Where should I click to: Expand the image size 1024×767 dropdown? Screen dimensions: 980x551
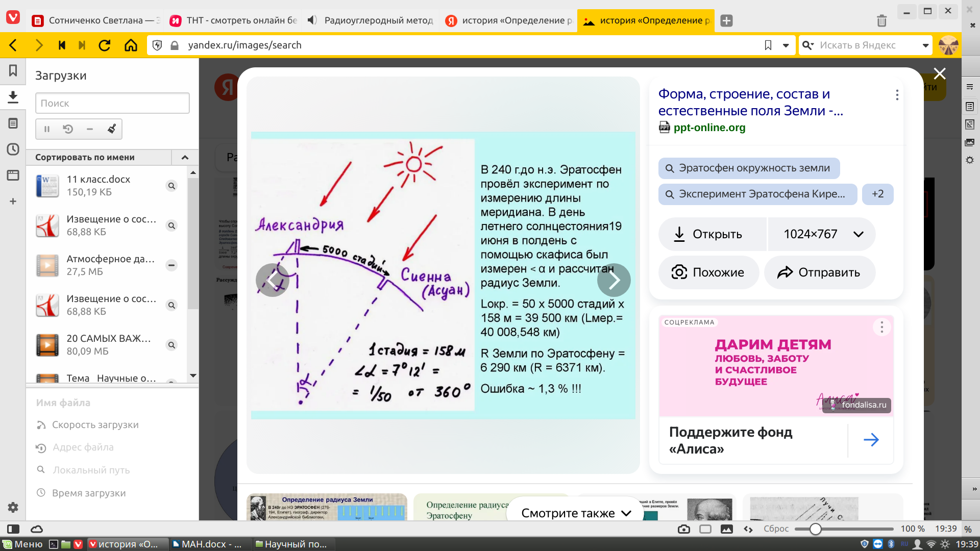click(x=858, y=234)
